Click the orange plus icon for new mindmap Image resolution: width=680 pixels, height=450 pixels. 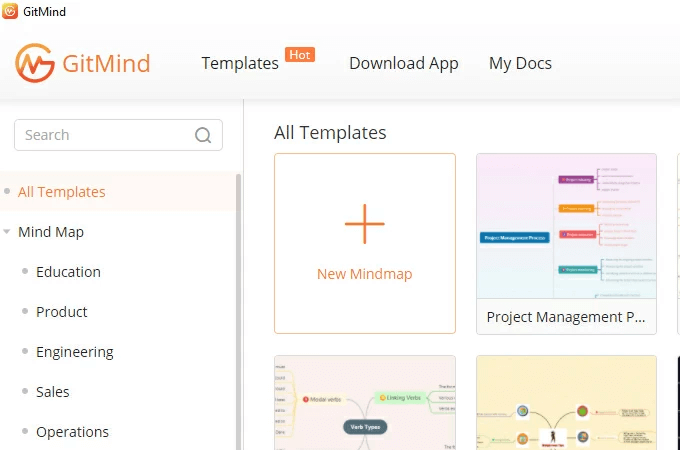pyautogui.click(x=365, y=224)
